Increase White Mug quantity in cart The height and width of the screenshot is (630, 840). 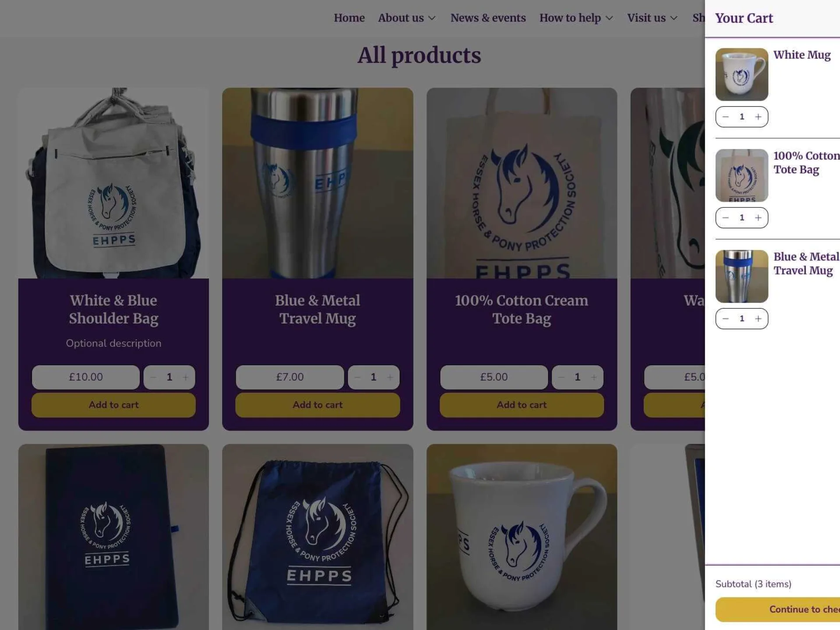click(x=758, y=117)
